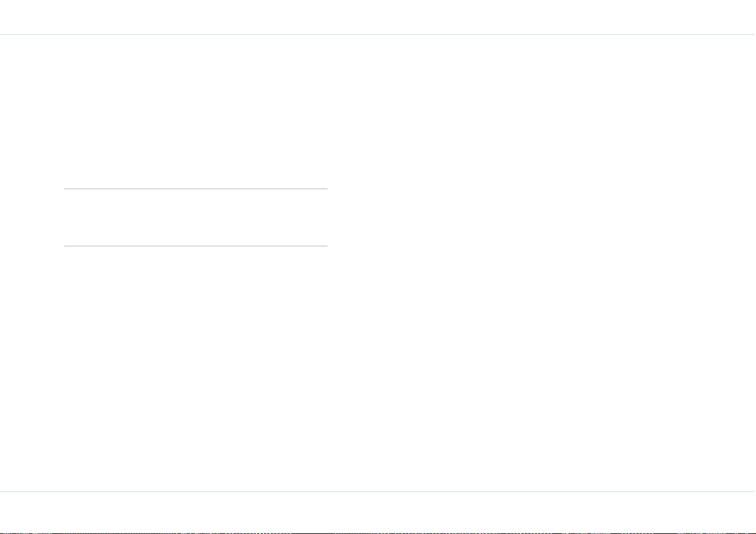
Task: Click the blank area below the lower gray line
Action: click(x=196, y=368)
